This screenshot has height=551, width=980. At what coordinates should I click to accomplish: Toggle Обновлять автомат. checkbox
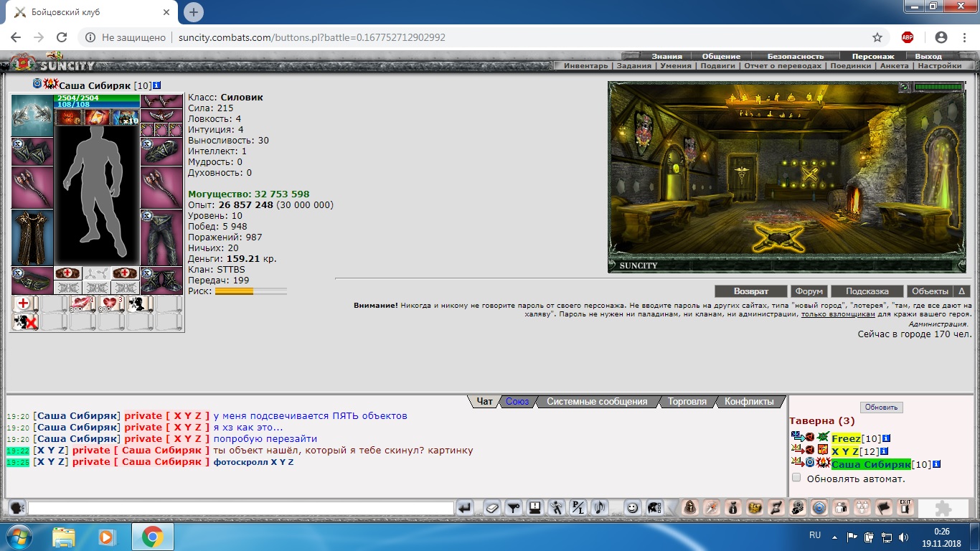click(x=796, y=478)
